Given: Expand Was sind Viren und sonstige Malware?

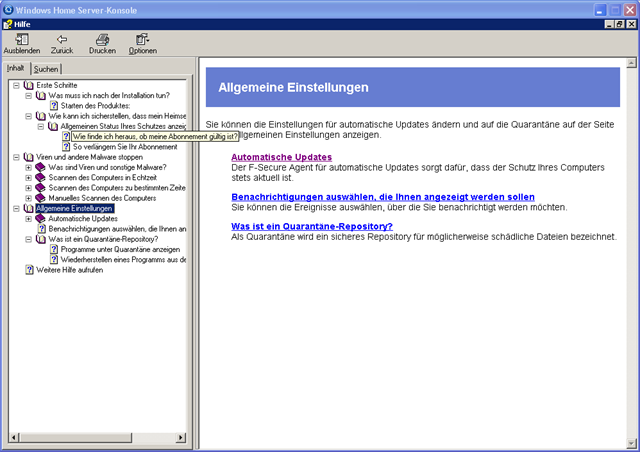Looking at the screenshot, I should point(29,167).
